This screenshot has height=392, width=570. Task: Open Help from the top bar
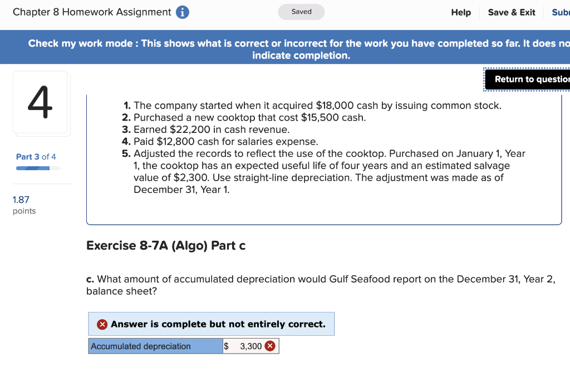(461, 12)
